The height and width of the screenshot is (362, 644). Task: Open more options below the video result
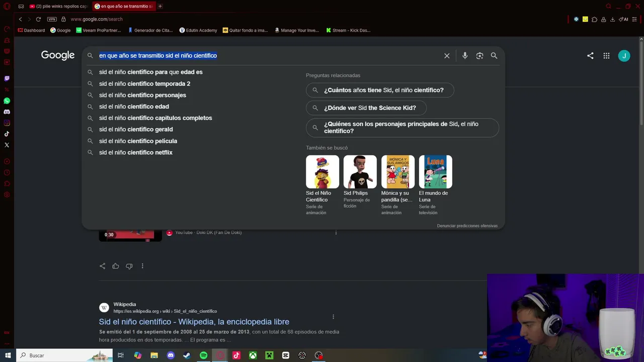[x=142, y=266]
